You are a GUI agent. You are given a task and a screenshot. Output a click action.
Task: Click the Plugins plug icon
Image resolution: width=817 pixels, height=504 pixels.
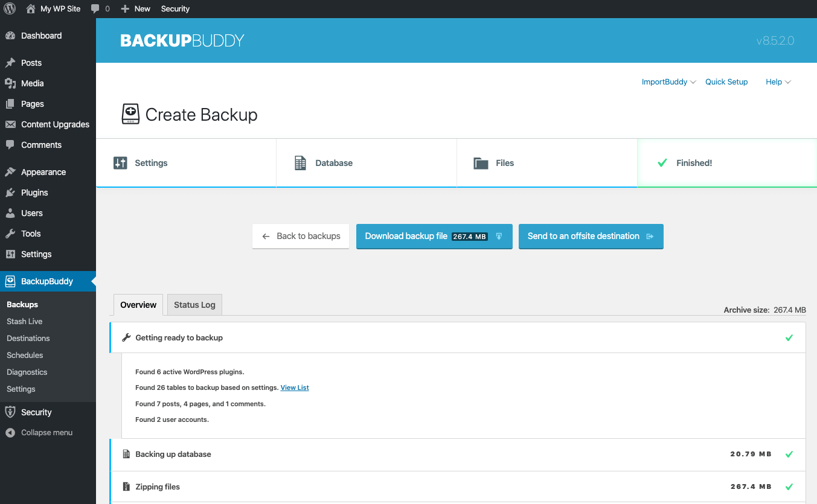tap(10, 193)
